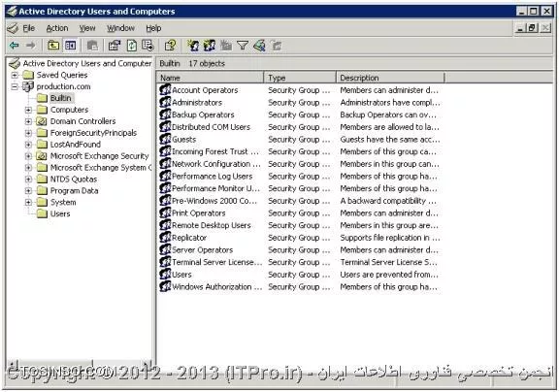This screenshot has height=392, width=559.
Task: Select the Backup Operators group
Action: pos(203,114)
